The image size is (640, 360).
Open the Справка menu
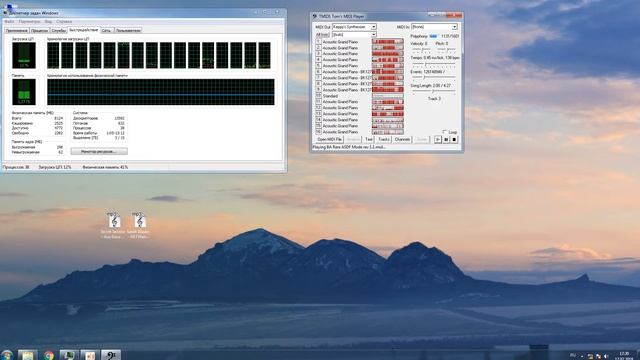(64, 21)
